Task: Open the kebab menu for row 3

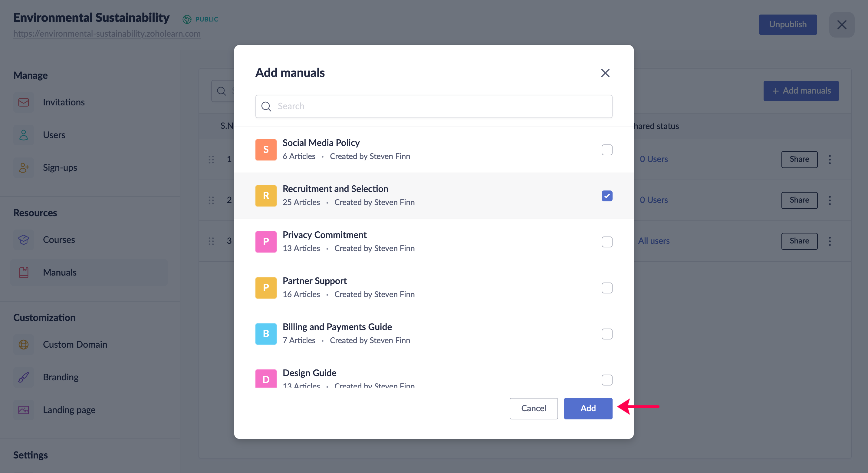Action: coord(830,241)
